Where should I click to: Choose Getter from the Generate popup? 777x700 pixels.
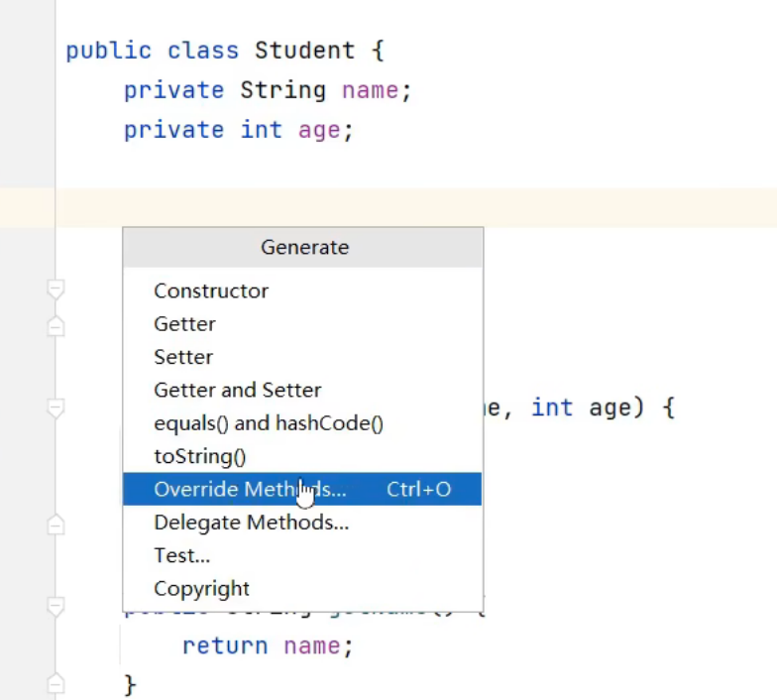click(303, 324)
